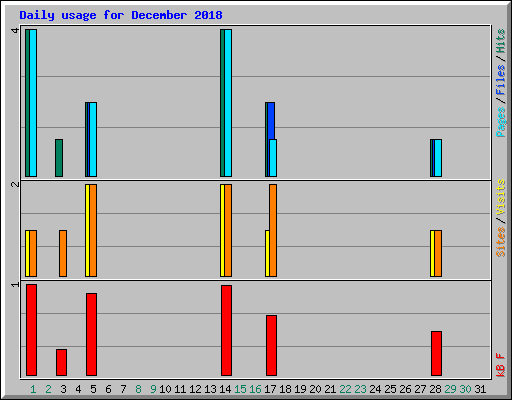The height and width of the screenshot is (400, 512).
Task: Click the red KB bar for day 1
Action: tap(31, 330)
